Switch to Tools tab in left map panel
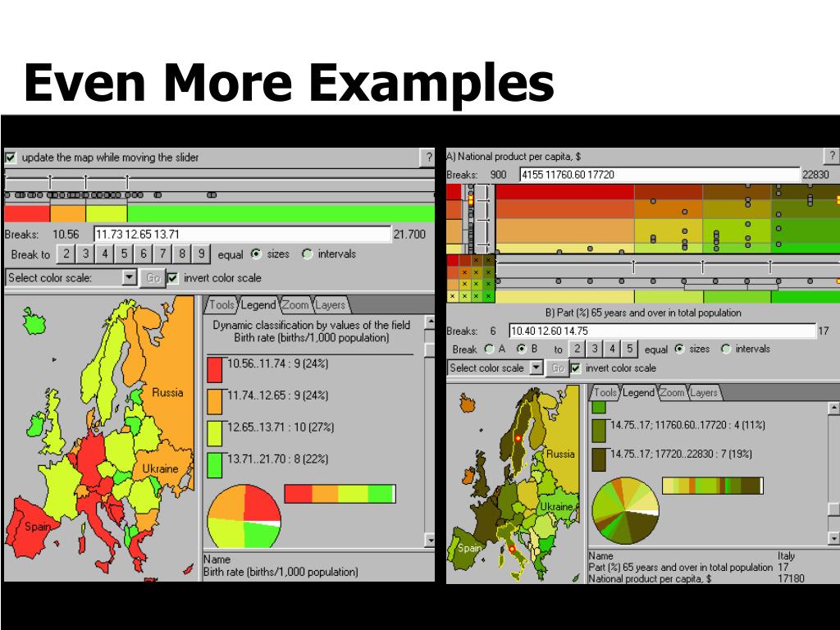 click(x=221, y=305)
